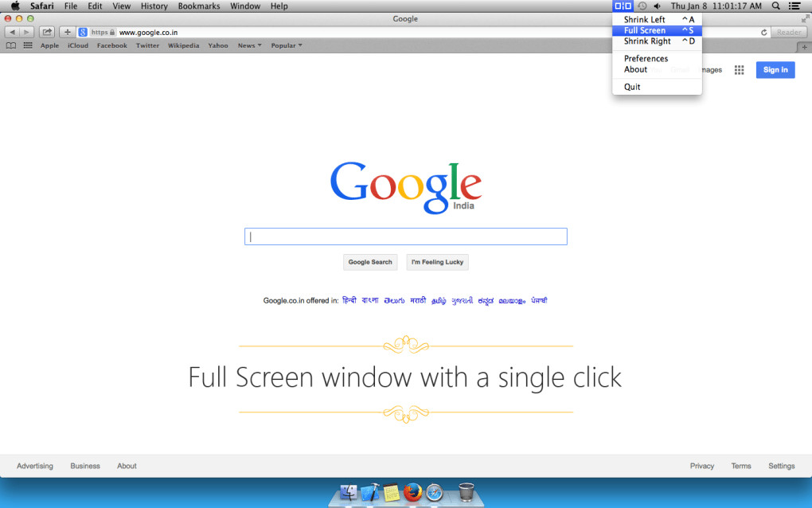Open the window-shrink menu bar icon
The image size is (812, 508).
point(623,6)
